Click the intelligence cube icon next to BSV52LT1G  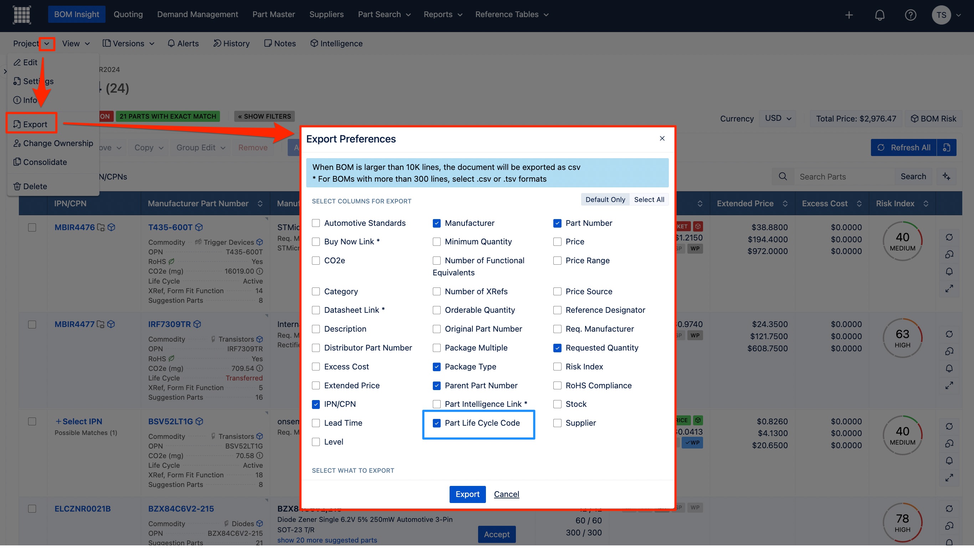(x=199, y=421)
